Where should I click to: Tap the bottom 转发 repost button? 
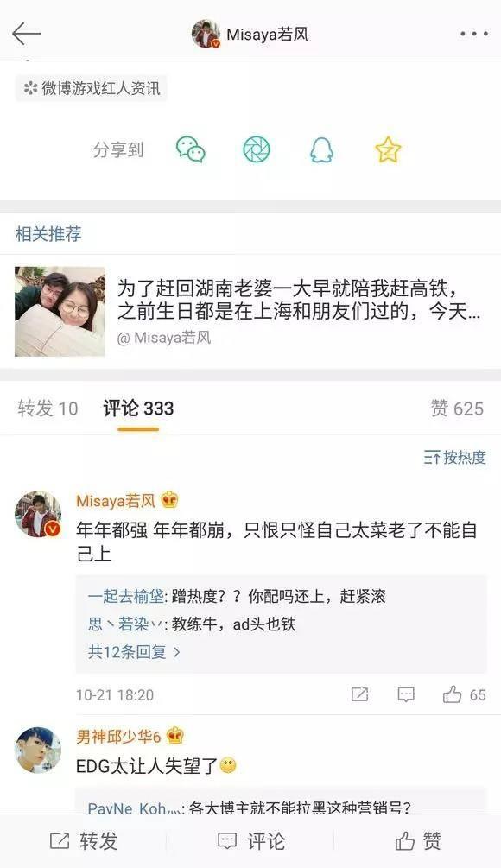(84, 841)
